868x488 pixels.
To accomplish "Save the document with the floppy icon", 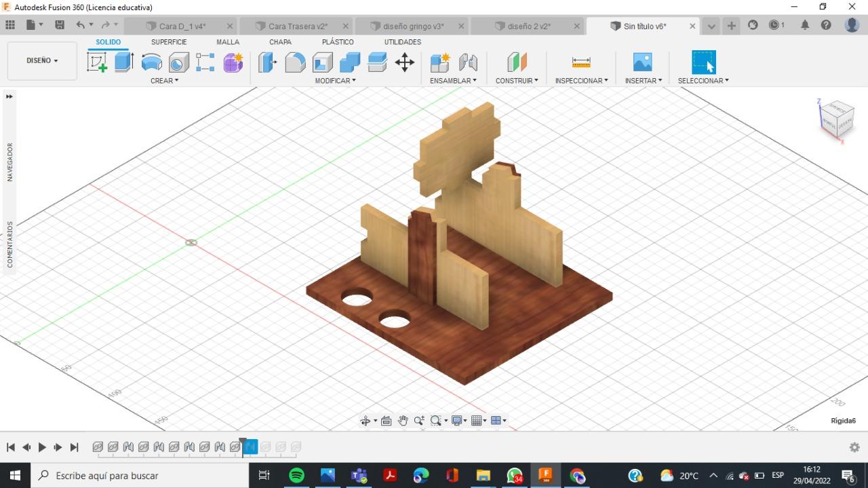I will [60, 25].
